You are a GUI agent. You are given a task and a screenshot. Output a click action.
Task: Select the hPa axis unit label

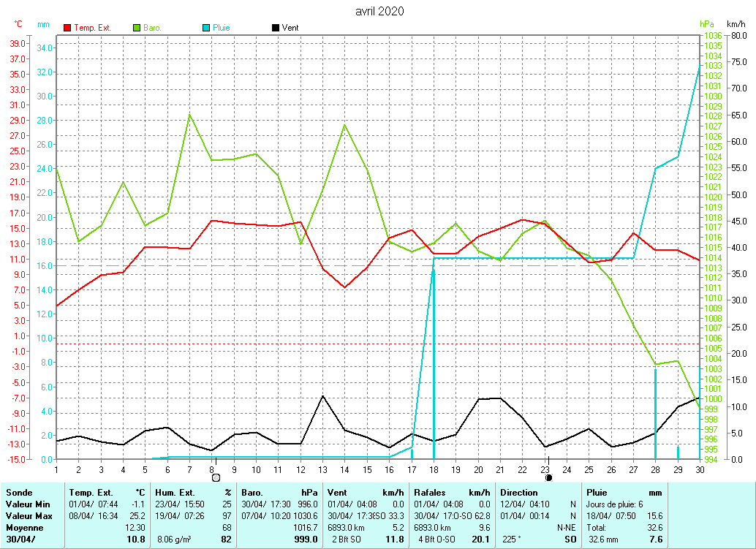coord(706,24)
